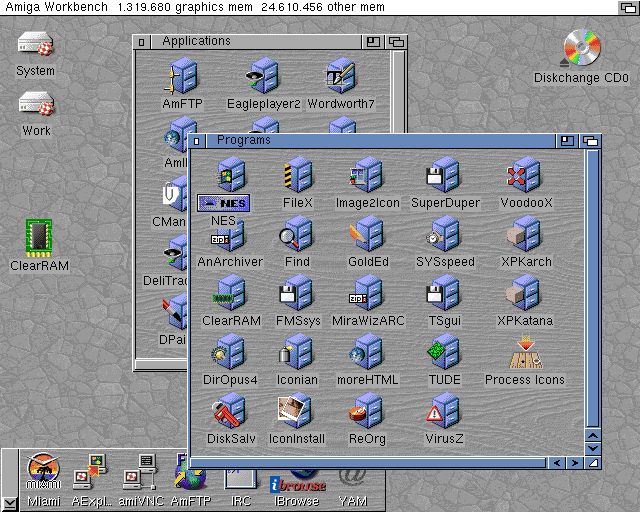Select the VirusZ drawer icon
Image resolution: width=640 pixels, height=512 pixels.
(444, 411)
